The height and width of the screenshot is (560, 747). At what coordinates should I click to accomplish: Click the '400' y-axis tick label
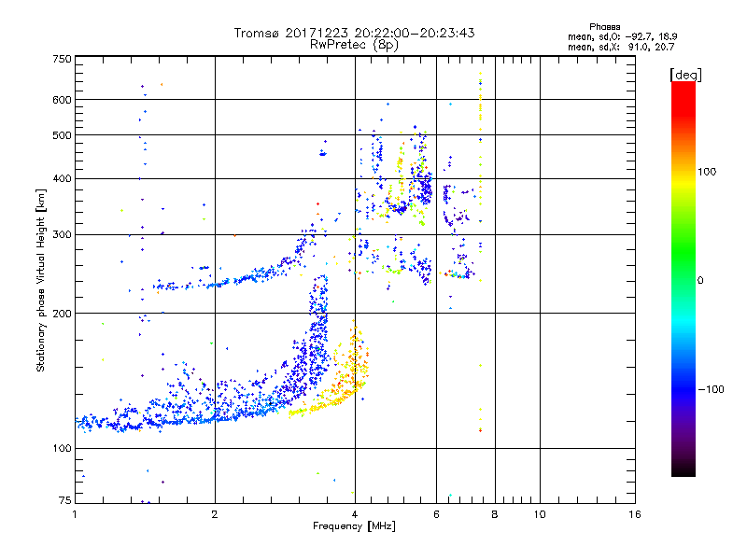click(62, 179)
